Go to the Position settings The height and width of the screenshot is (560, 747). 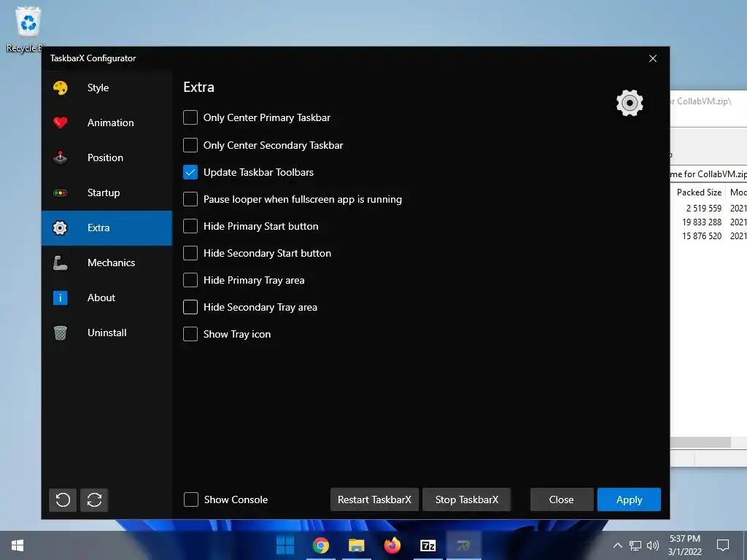coord(107,157)
